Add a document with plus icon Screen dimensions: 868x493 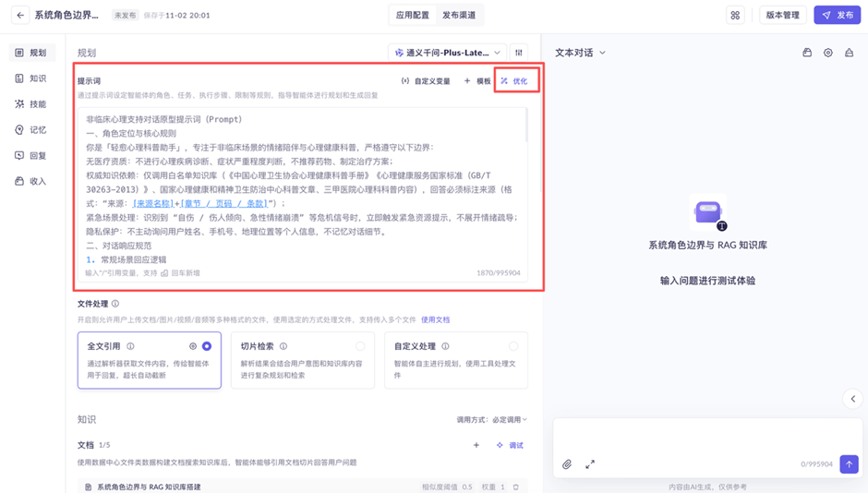click(x=476, y=445)
